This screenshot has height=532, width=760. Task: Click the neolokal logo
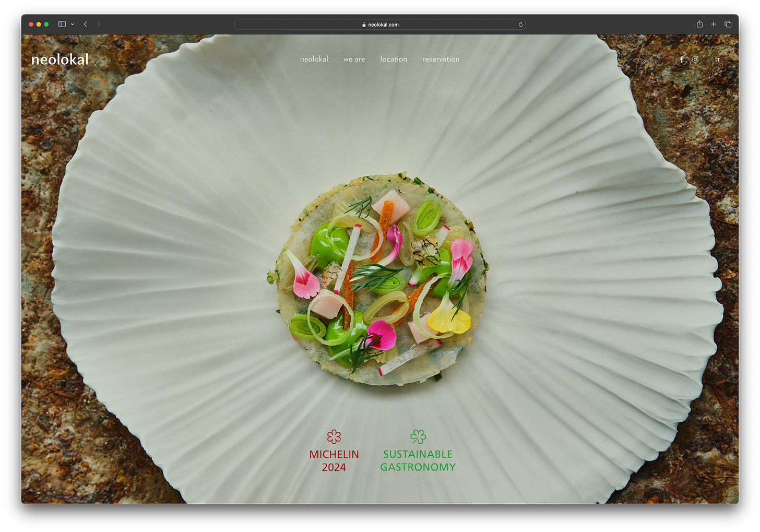pyautogui.click(x=60, y=60)
